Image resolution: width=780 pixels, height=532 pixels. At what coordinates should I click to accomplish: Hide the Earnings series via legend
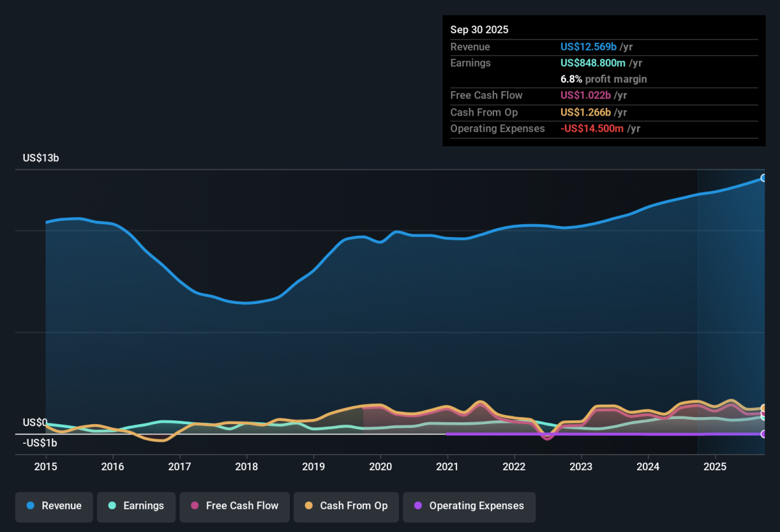coord(136,506)
